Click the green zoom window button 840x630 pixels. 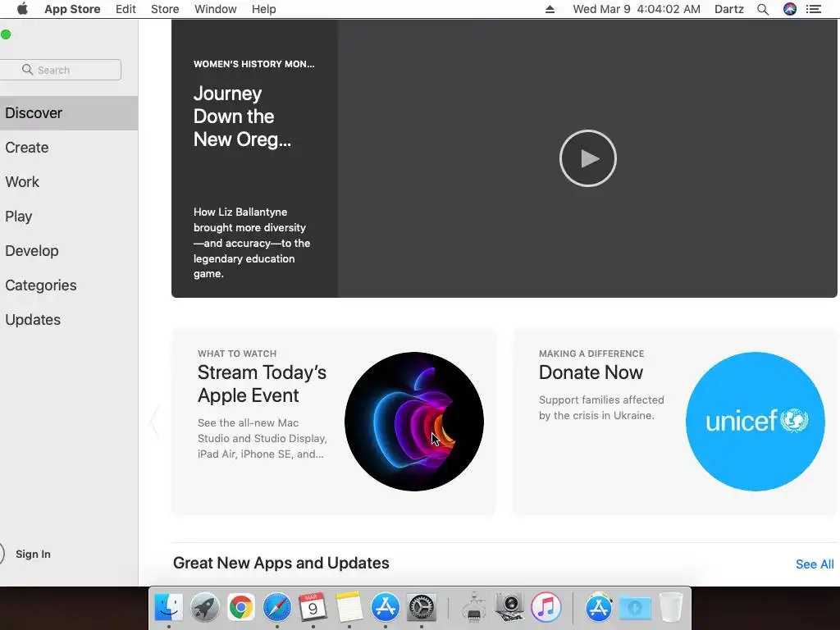pyautogui.click(x=6, y=34)
